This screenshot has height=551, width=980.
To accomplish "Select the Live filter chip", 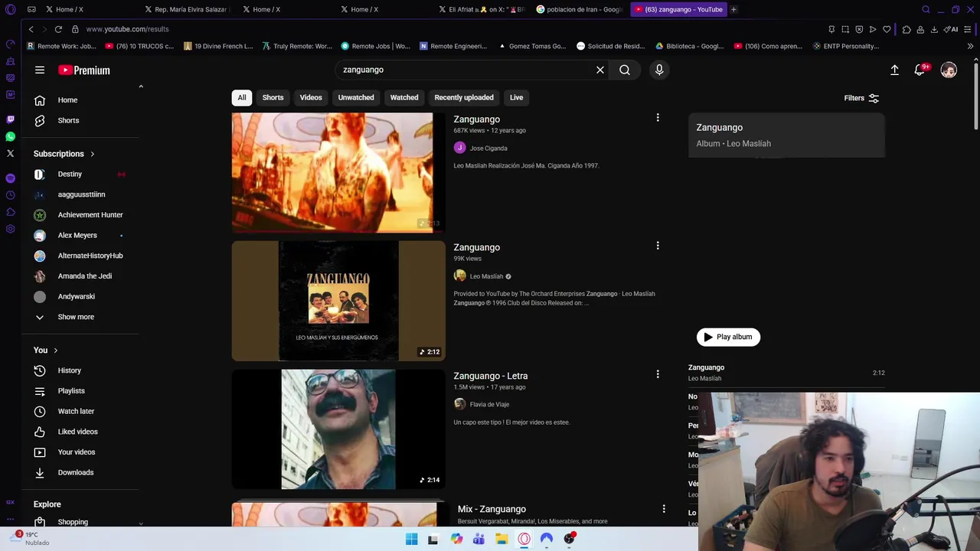I will coord(517,97).
